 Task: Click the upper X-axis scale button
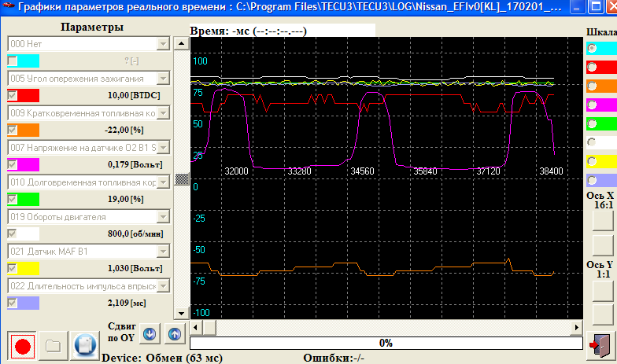602,221
